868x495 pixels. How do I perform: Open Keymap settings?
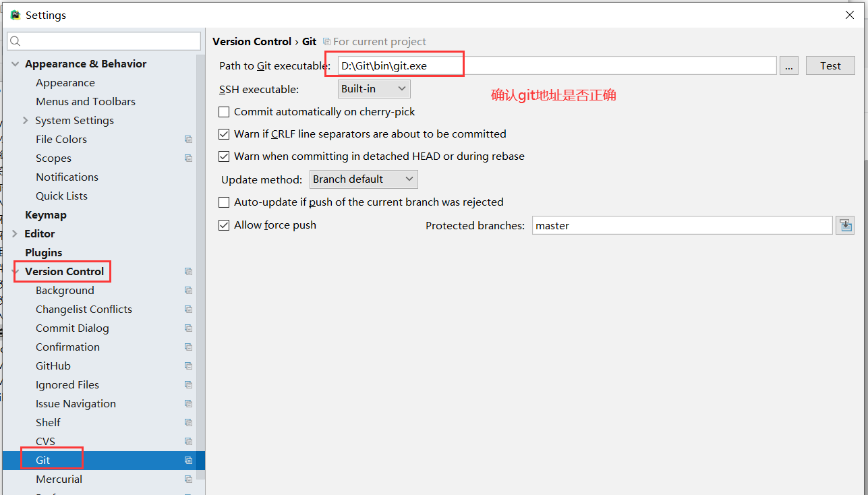[46, 215]
